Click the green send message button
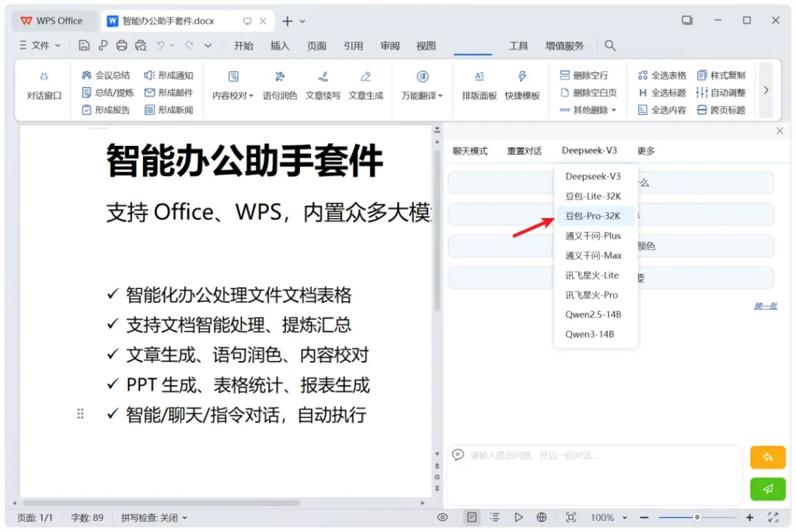 pos(767,489)
